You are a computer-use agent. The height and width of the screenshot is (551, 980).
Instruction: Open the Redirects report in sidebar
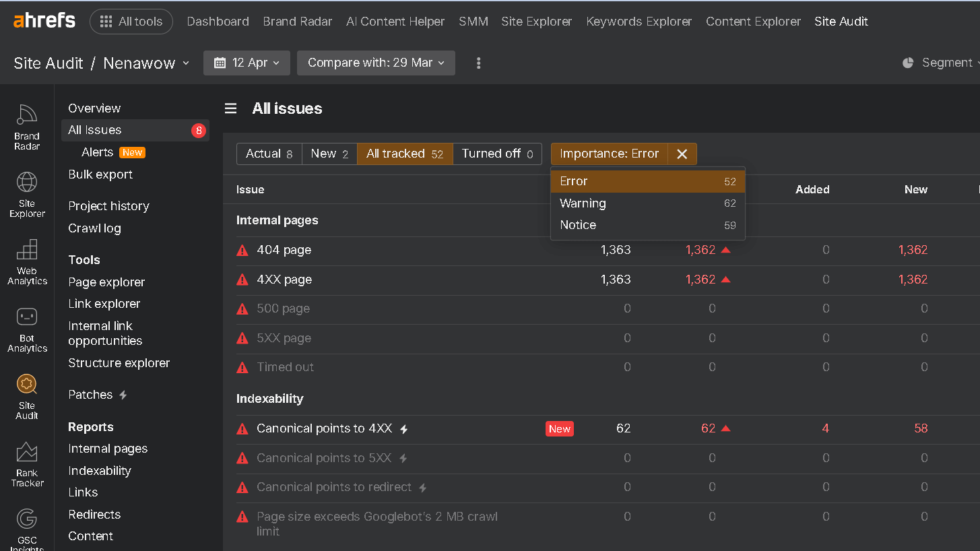coord(94,515)
